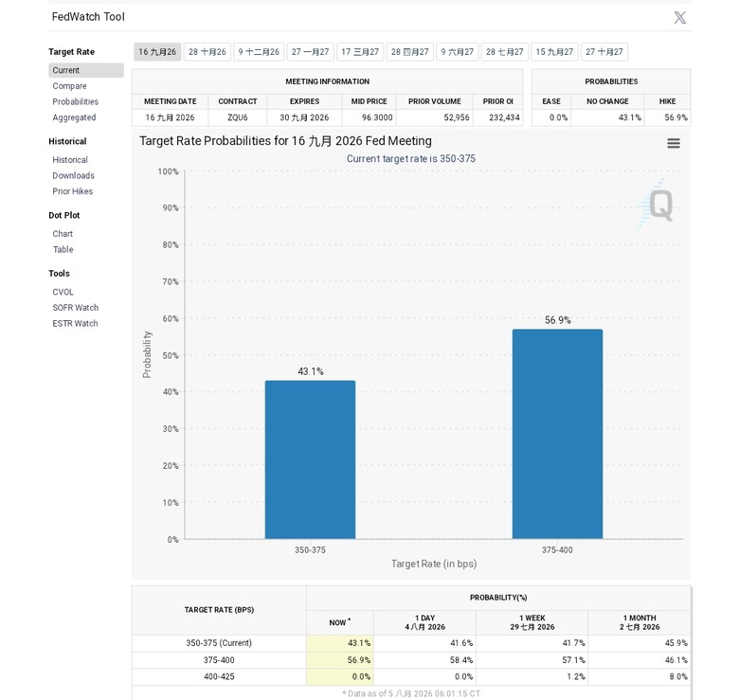Image resolution: width=739 pixels, height=700 pixels.
Task: Click the 43.1% bar data label
Action: tap(311, 371)
